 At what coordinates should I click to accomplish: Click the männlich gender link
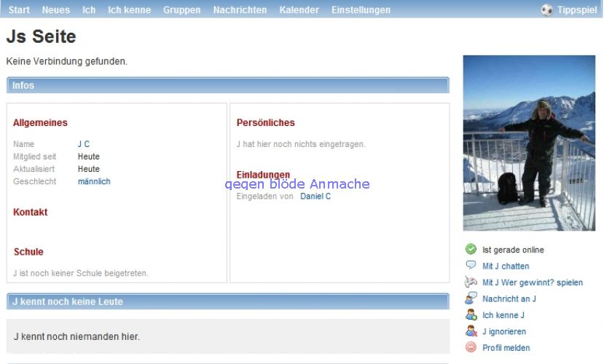tap(94, 181)
